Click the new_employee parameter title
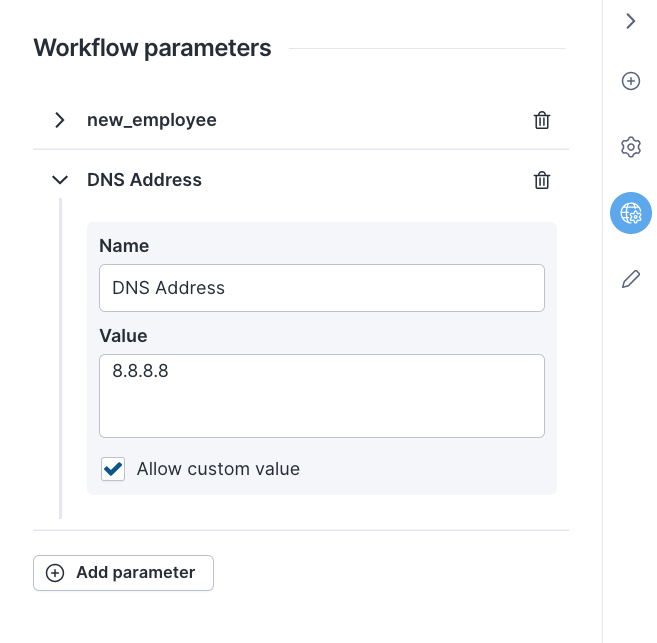The height and width of the screenshot is (643, 657). click(x=152, y=120)
